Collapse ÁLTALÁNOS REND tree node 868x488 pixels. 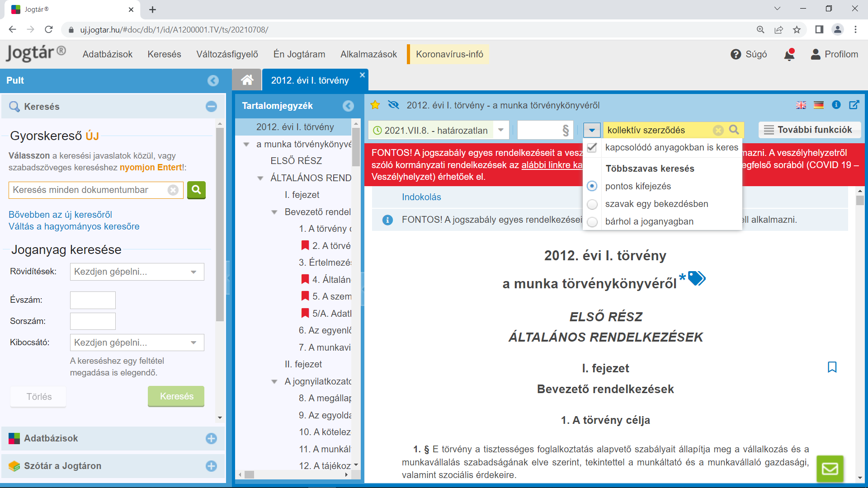click(x=260, y=178)
